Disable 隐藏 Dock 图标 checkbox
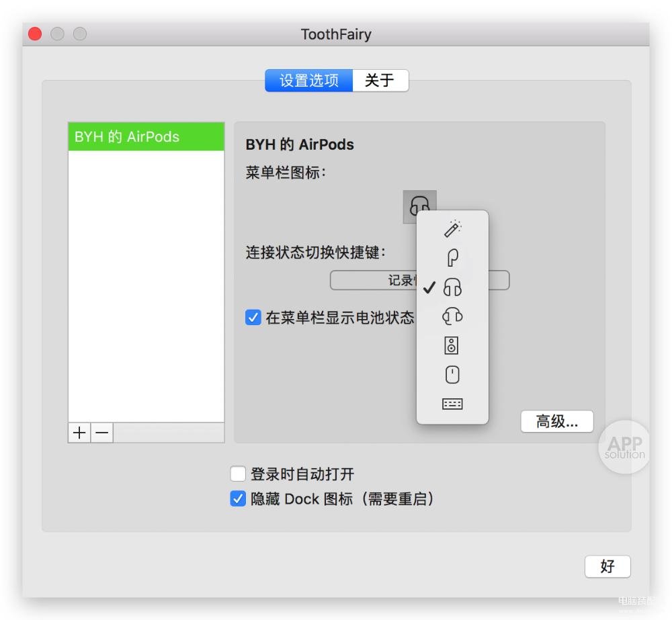 point(238,498)
